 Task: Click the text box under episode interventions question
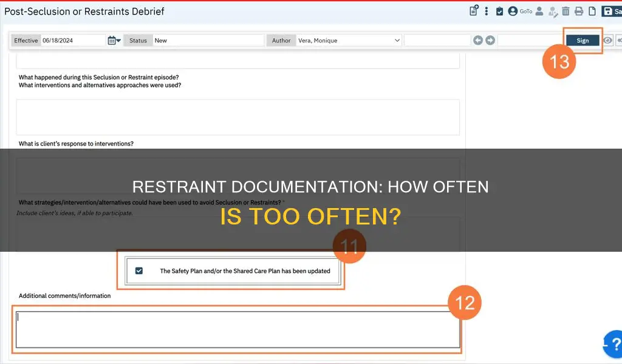coord(238,117)
